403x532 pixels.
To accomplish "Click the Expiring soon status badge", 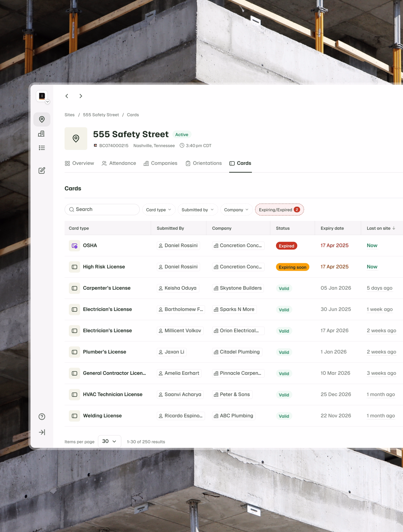I will 293,267.
